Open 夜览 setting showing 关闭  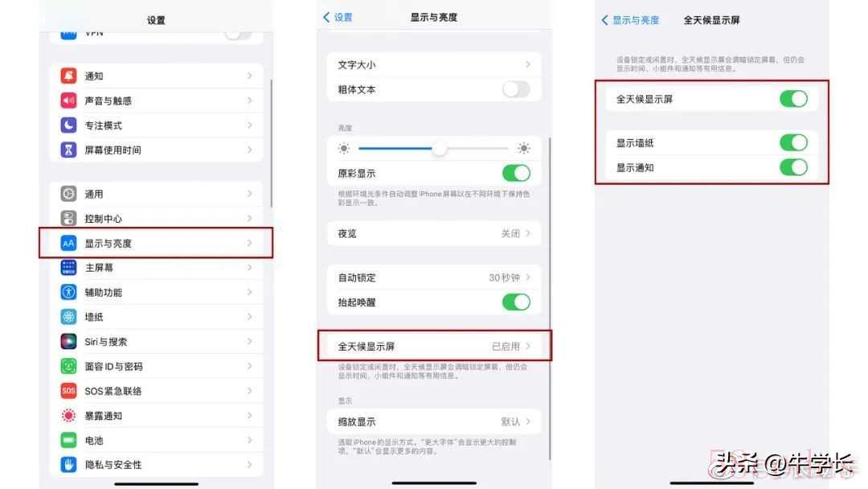coord(434,234)
